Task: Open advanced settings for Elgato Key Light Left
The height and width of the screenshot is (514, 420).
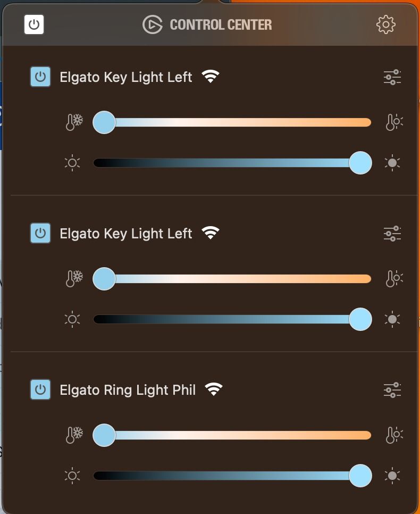Action: click(392, 77)
